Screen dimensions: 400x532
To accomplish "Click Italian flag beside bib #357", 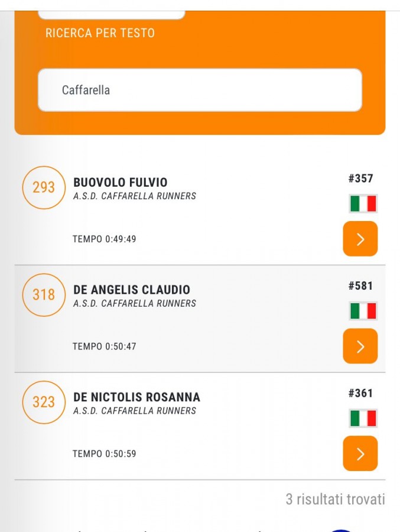I will click(363, 203).
